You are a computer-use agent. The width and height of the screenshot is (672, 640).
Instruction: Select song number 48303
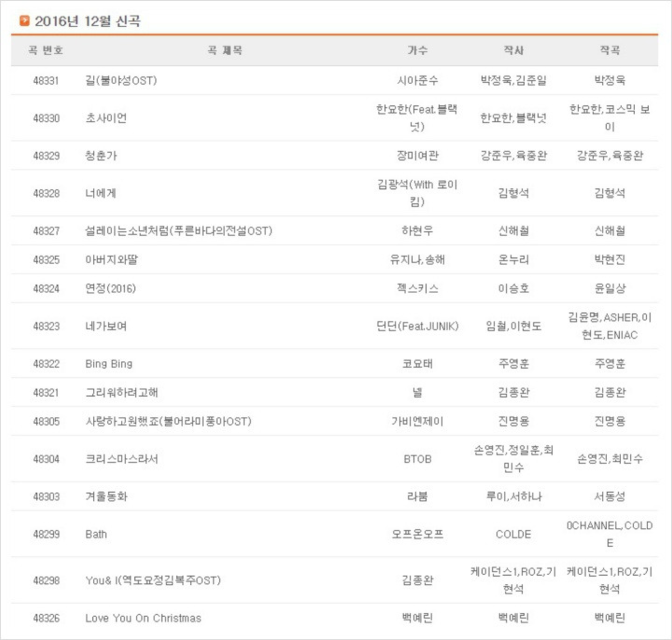46,497
